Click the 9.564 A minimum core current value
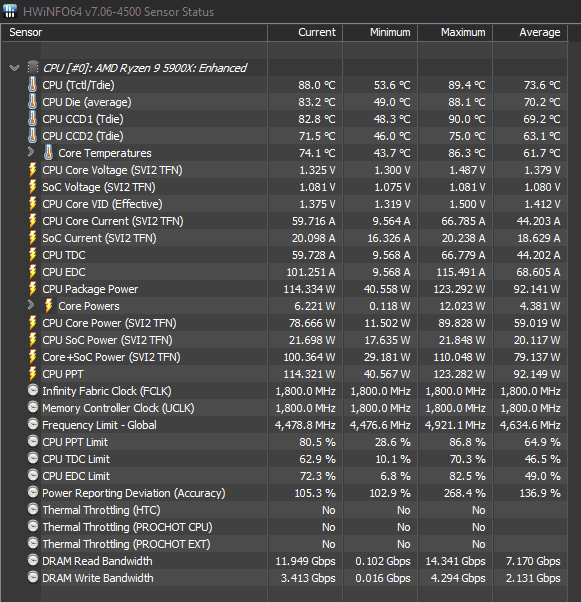 pyautogui.click(x=391, y=221)
